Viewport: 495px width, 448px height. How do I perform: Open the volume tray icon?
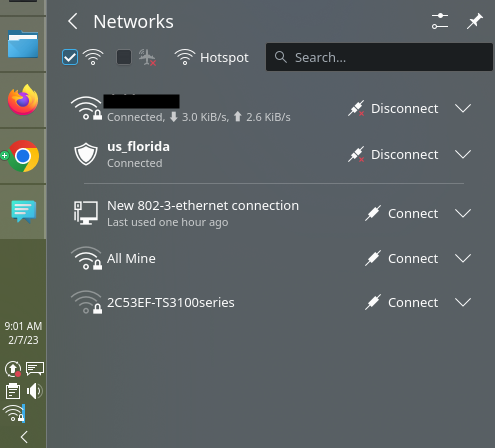click(x=35, y=391)
